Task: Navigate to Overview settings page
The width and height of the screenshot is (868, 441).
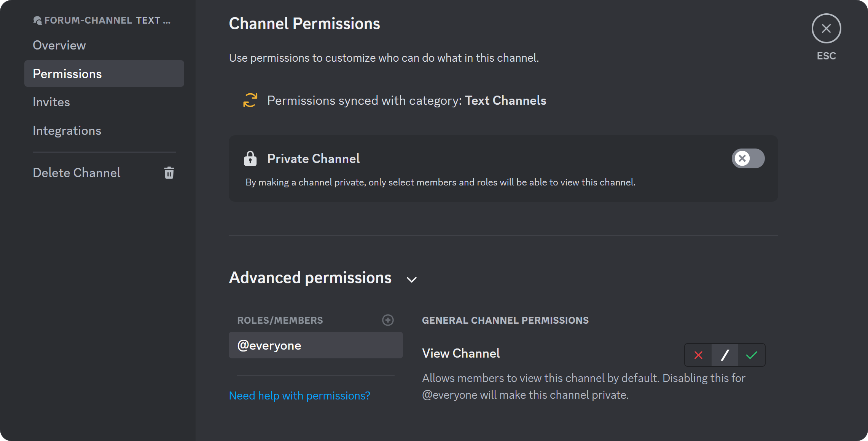Action: [x=59, y=45]
